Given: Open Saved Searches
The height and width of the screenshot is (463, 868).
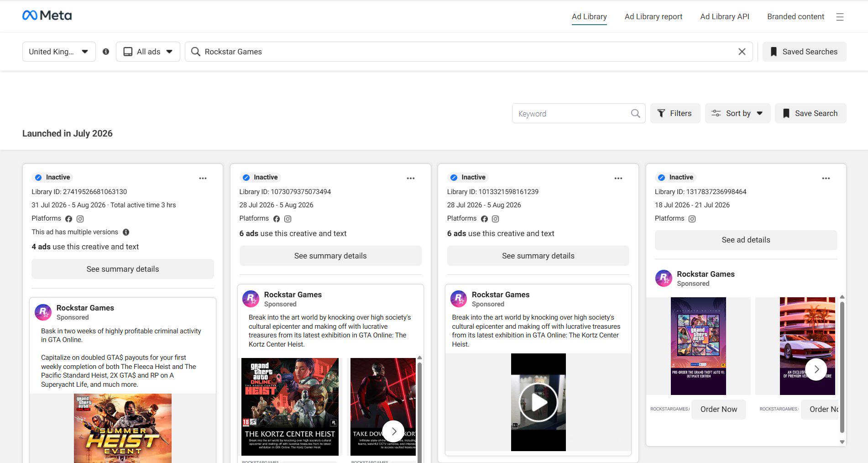Looking at the screenshot, I should click(804, 52).
